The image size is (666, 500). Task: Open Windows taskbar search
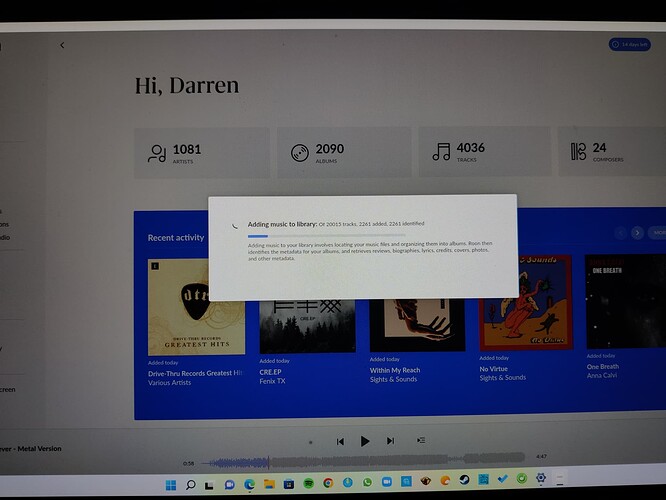click(191, 485)
